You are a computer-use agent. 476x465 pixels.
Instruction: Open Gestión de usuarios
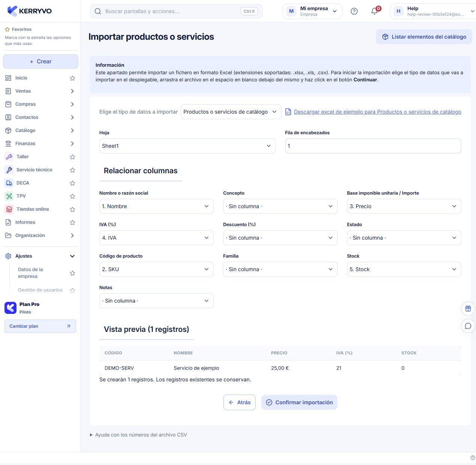[x=40, y=290]
